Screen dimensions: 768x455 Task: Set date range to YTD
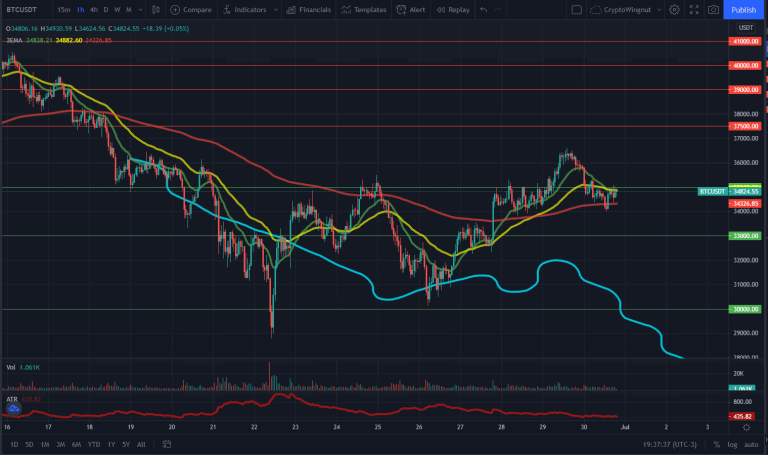[94, 444]
